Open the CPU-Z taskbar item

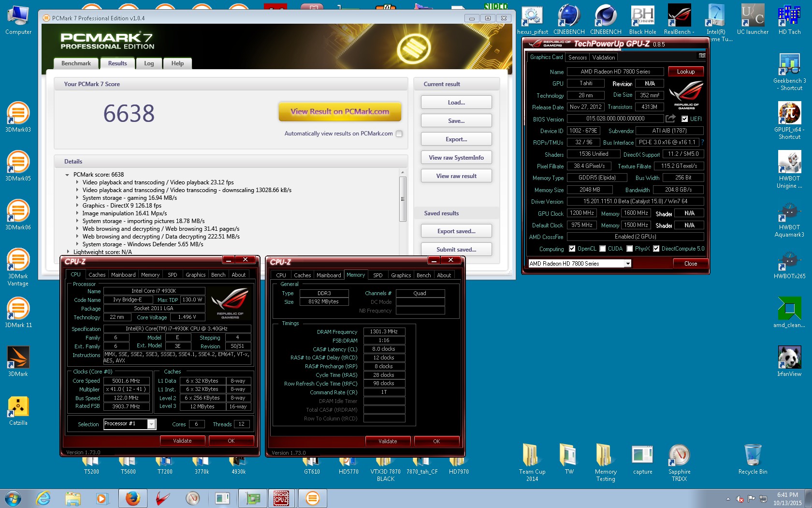(x=281, y=498)
